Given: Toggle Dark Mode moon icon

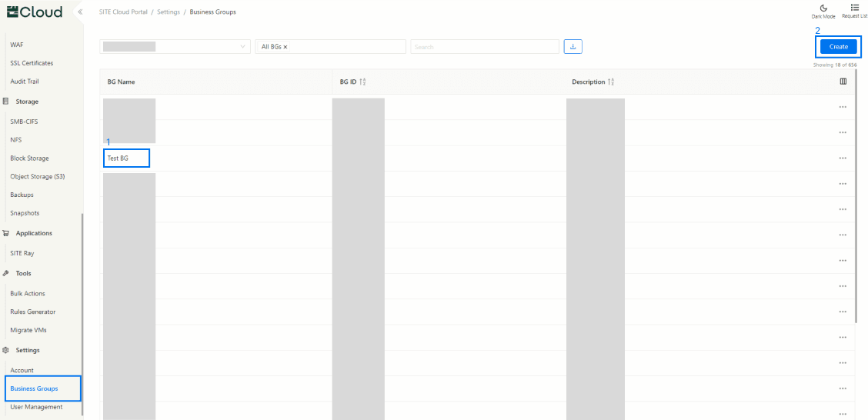Looking at the screenshot, I should (x=823, y=8).
